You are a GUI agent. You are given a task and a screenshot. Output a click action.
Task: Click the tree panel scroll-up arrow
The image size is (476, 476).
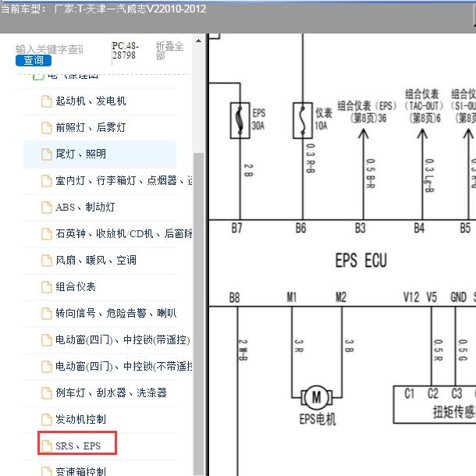tap(198, 41)
